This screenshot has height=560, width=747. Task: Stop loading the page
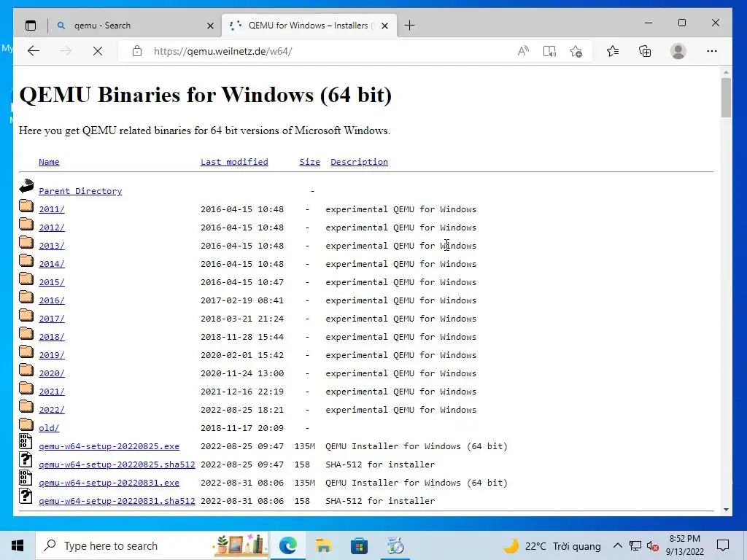[x=98, y=51]
